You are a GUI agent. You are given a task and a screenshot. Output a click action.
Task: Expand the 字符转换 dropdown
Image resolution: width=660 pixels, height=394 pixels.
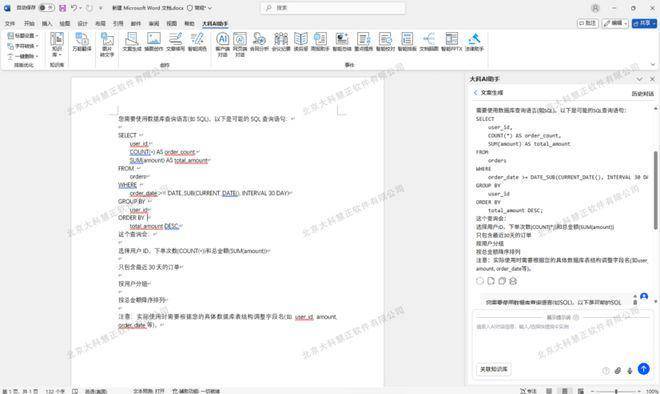point(23,46)
